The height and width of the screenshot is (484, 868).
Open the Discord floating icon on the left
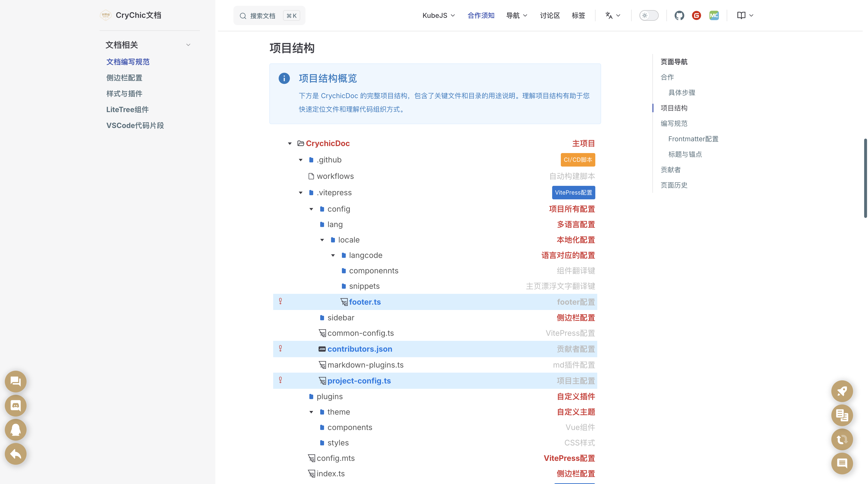pyautogui.click(x=15, y=405)
